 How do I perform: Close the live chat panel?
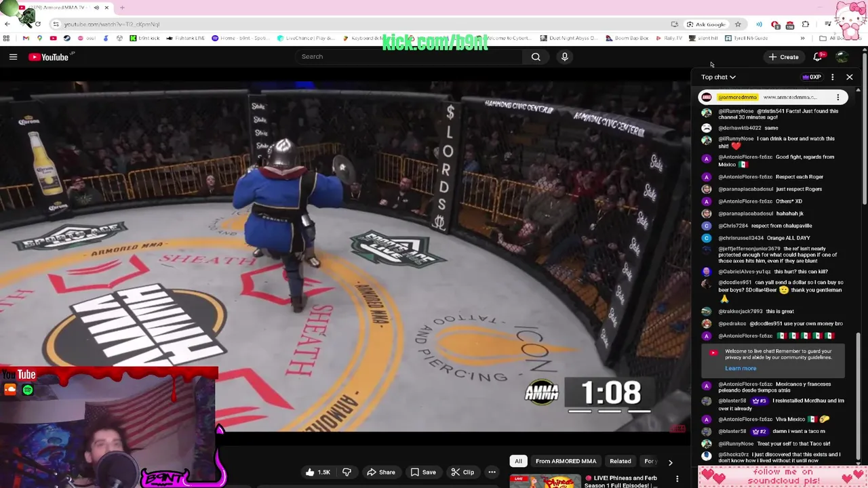click(x=849, y=77)
